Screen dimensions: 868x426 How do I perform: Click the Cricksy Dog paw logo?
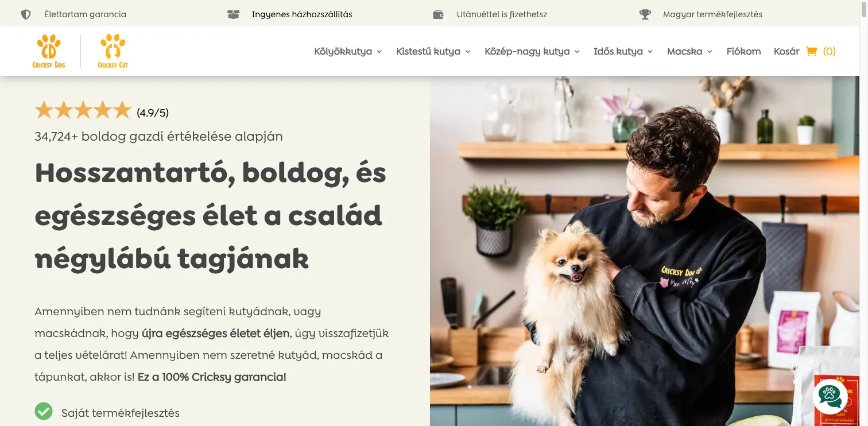point(49,51)
